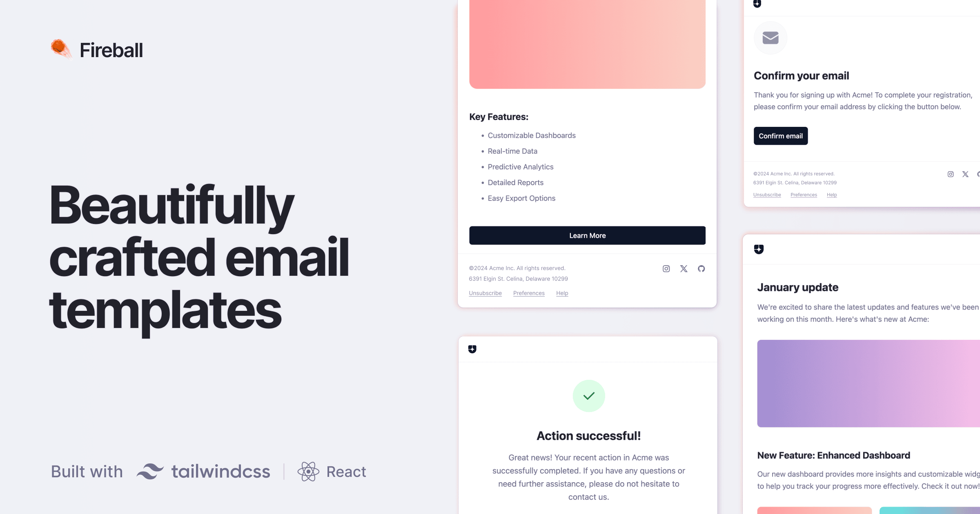Viewport: 980px width, 514px height.
Task: Click the 'Preferences' link in footer
Action: pos(528,293)
